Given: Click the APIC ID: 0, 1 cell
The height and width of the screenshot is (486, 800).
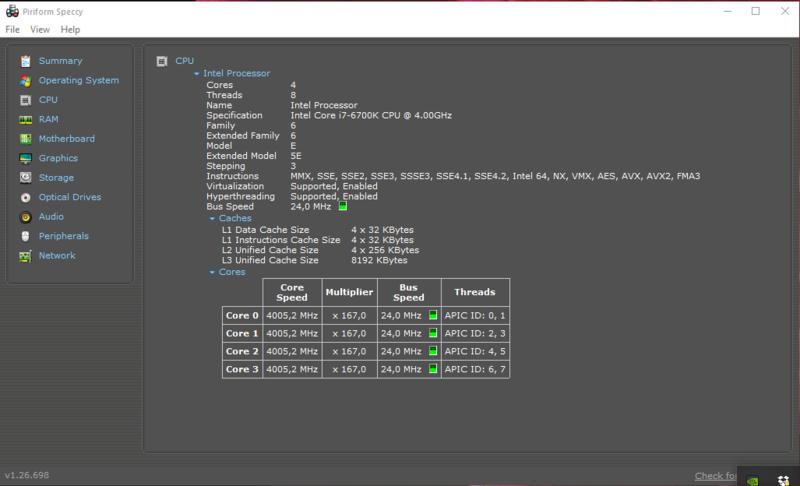Looking at the screenshot, I should [x=474, y=315].
